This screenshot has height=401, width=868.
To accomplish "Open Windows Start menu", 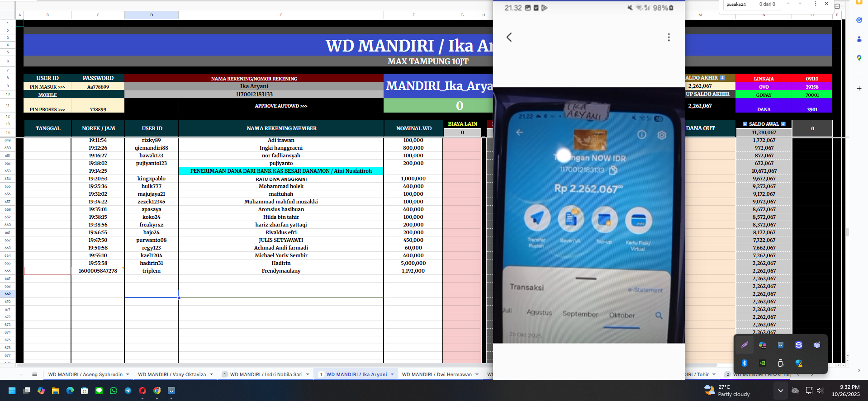I will (12, 391).
